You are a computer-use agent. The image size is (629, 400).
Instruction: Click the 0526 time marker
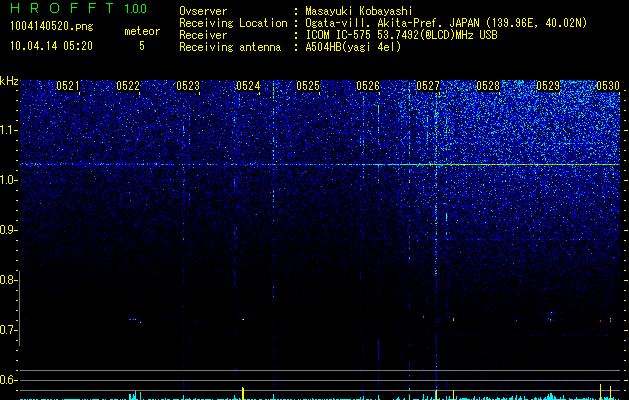coord(368,86)
